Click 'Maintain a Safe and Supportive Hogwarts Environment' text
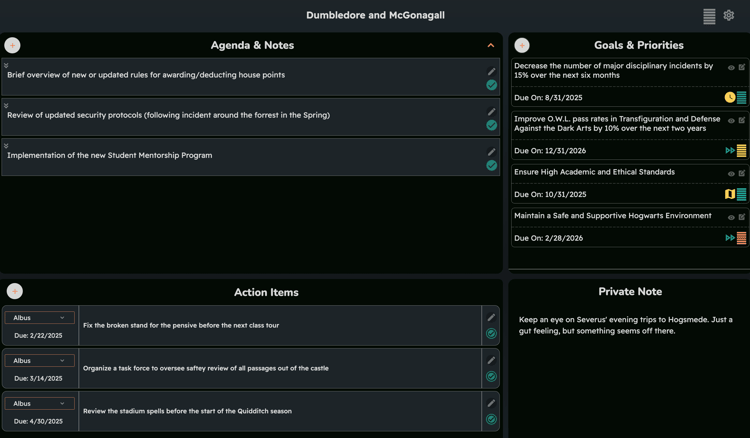Image resolution: width=750 pixels, height=438 pixels. (613, 216)
